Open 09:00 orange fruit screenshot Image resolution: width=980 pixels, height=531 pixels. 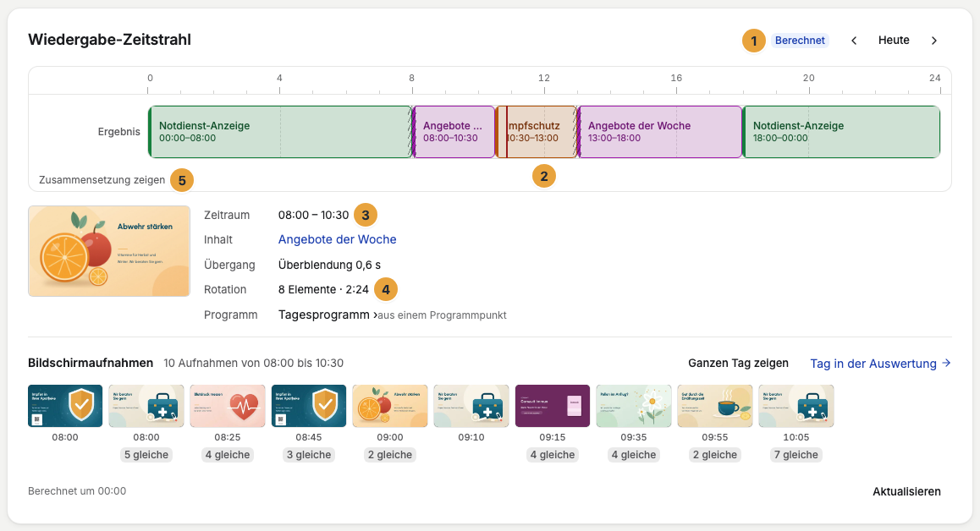390,406
